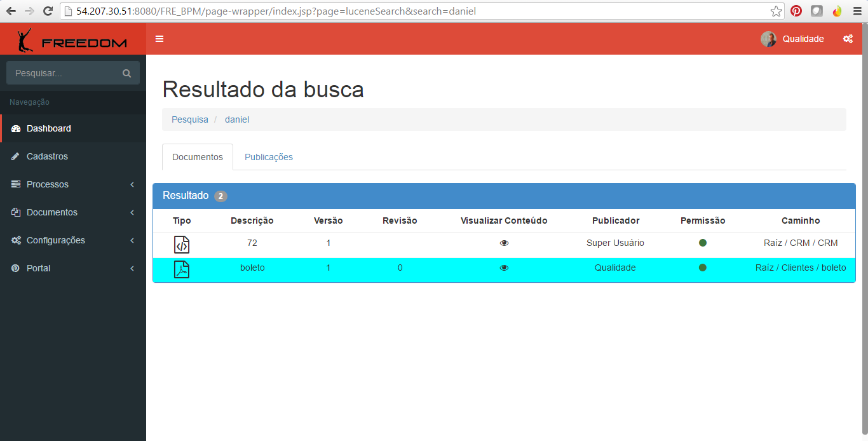Click the gray square extension icon
868x441 pixels.
coord(817,11)
